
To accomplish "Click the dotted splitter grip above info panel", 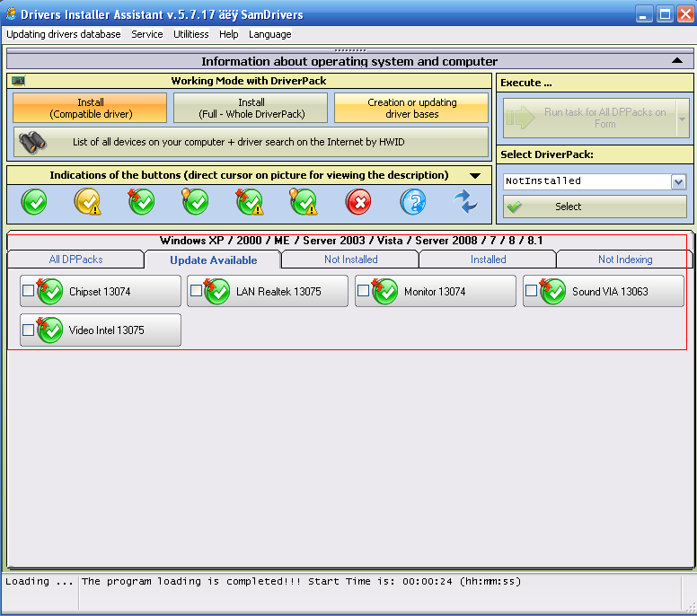I will click(x=349, y=50).
